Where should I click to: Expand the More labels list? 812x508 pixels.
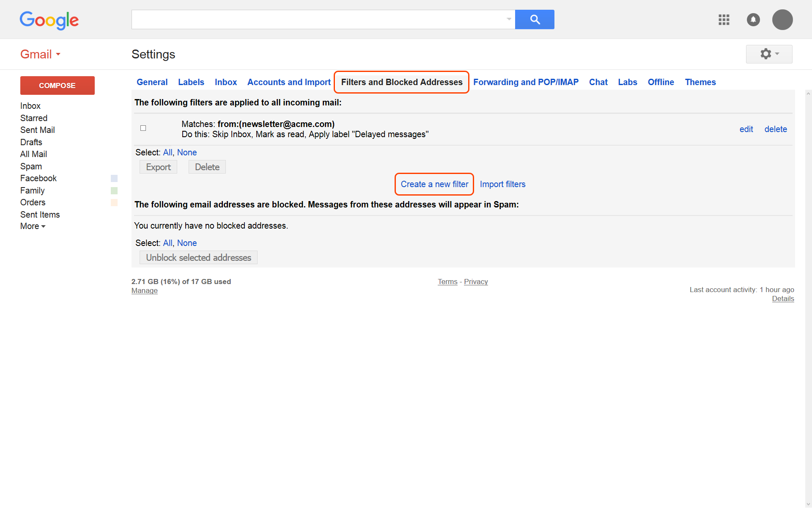pyautogui.click(x=33, y=226)
